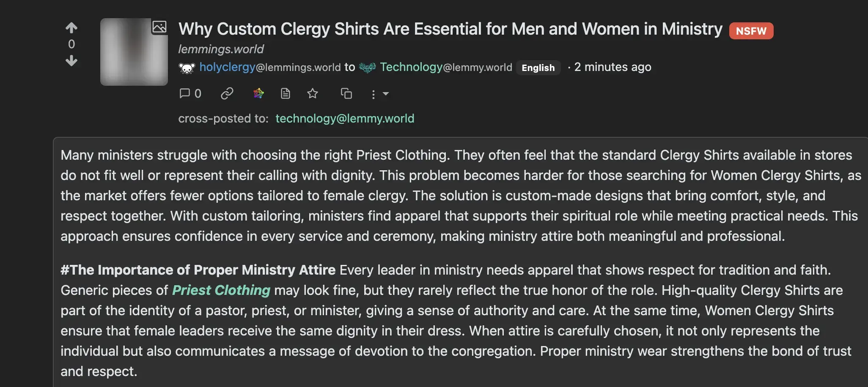Click the blurred post thumbnail

click(x=131, y=55)
